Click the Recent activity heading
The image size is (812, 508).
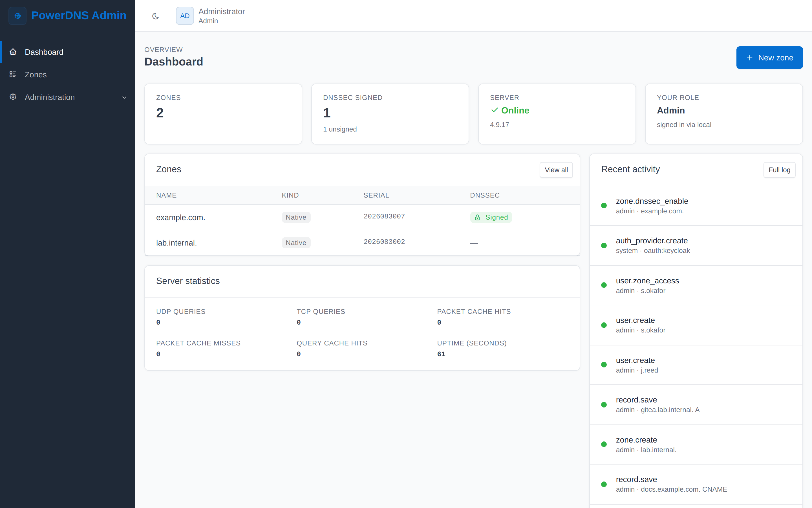(x=630, y=169)
